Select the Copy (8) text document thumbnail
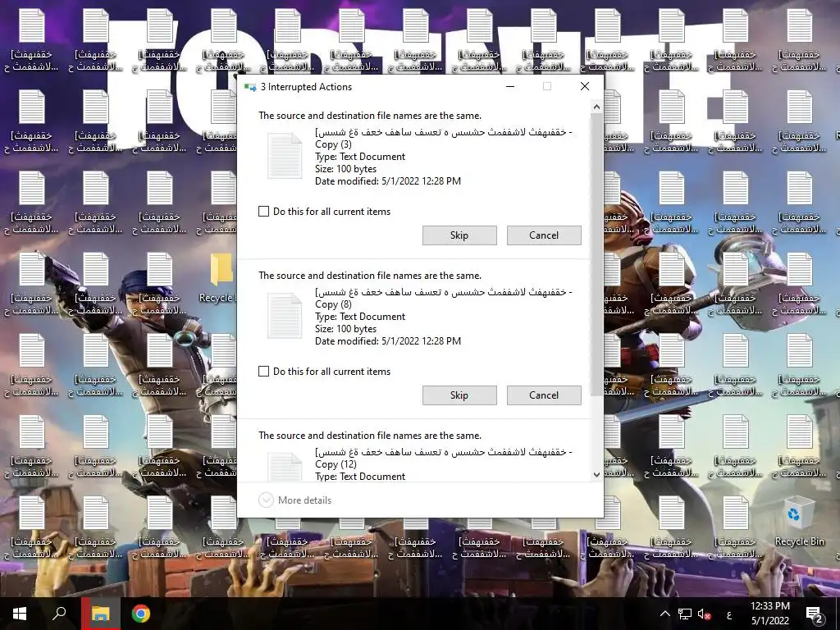The image size is (840, 630). click(285, 316)
